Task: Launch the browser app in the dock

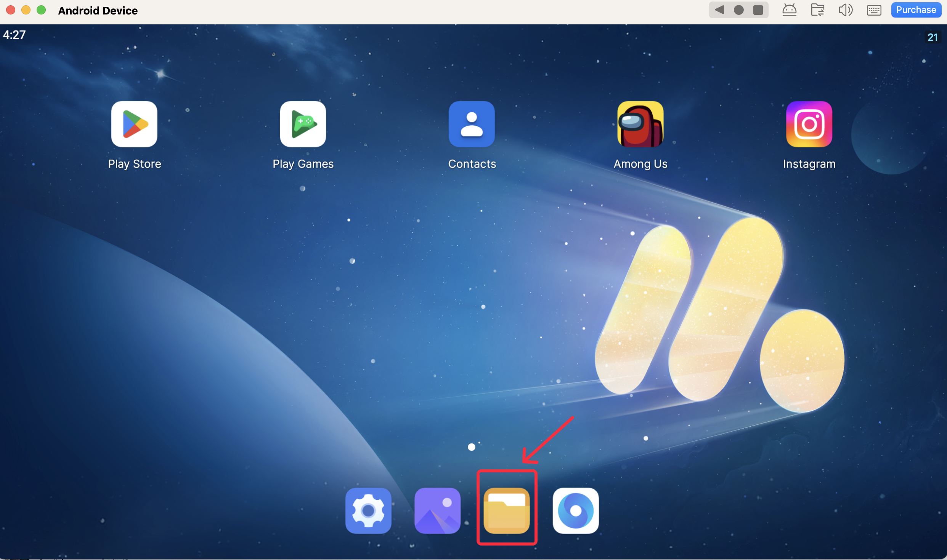Action: point(576,510)
